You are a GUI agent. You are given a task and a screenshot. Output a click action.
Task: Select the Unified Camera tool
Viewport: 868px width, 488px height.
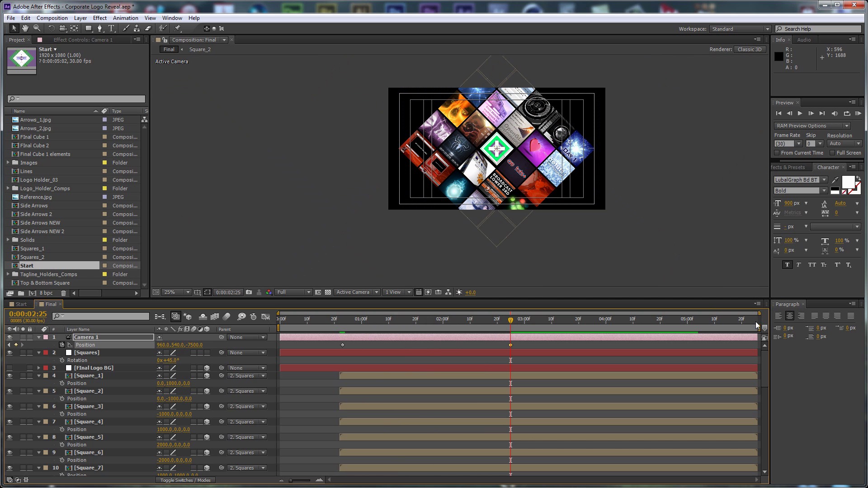pos(63,28)
